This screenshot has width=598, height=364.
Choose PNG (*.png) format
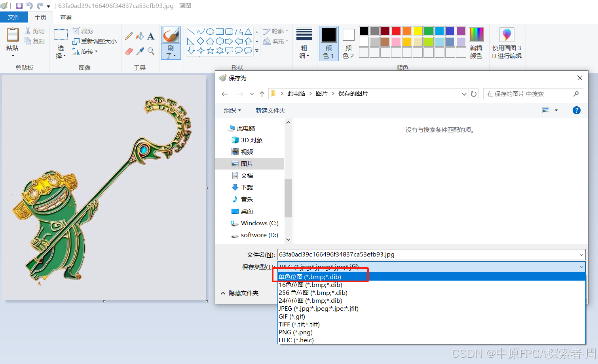click(x=431, y=332)
